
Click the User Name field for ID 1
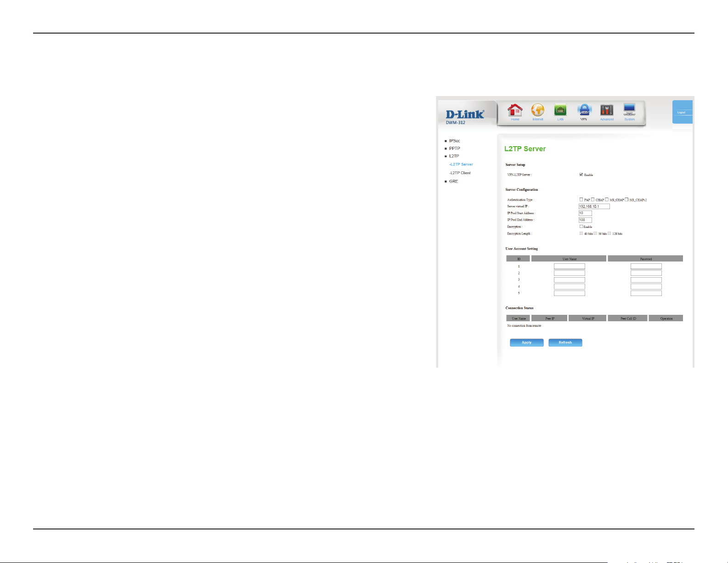pyautogui.click(x=569, y=266)
